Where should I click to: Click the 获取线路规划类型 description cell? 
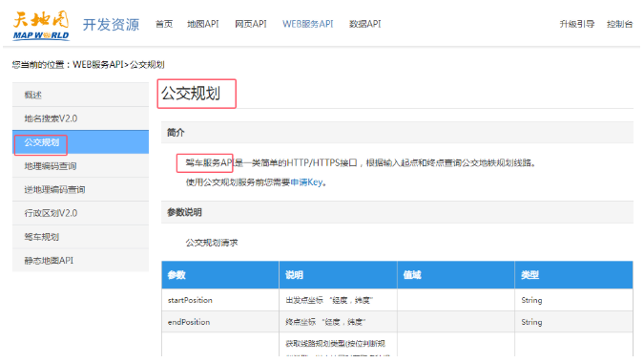[338, 345]
